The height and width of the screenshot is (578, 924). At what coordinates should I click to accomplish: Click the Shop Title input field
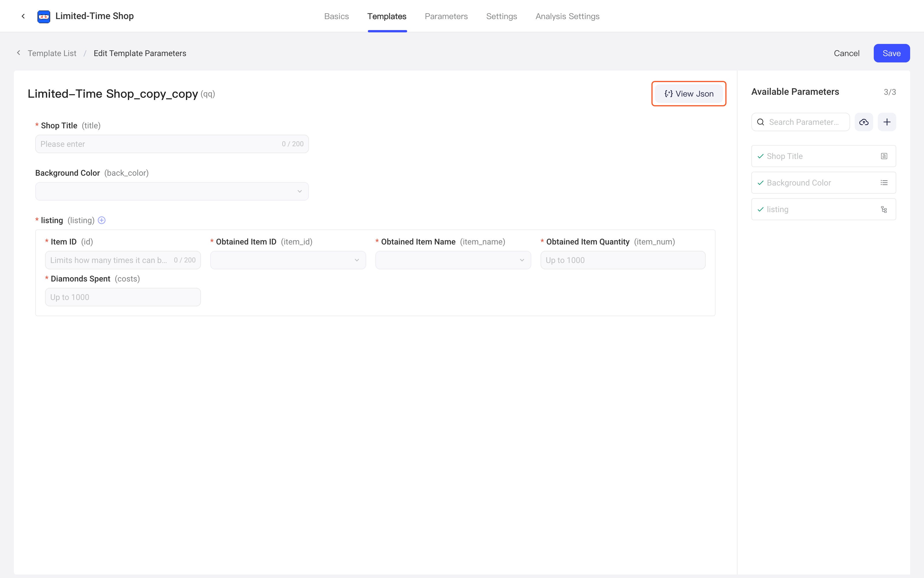coord(172,144)
